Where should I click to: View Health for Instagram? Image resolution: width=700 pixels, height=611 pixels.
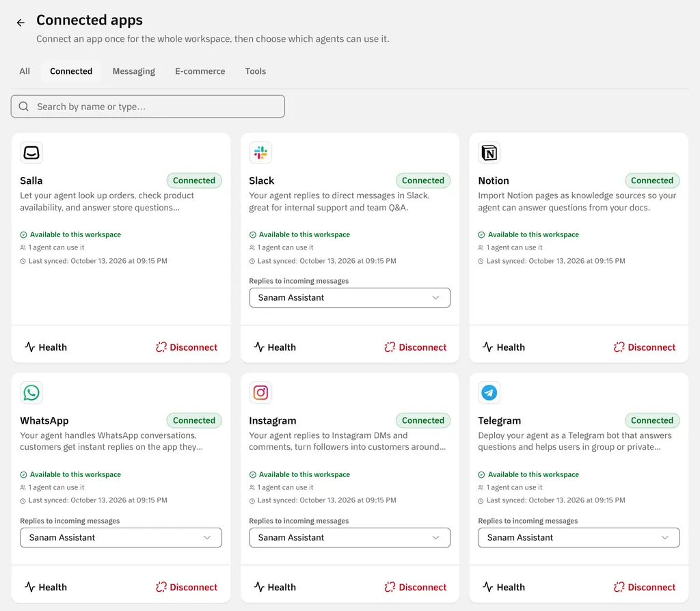(275, 587)
